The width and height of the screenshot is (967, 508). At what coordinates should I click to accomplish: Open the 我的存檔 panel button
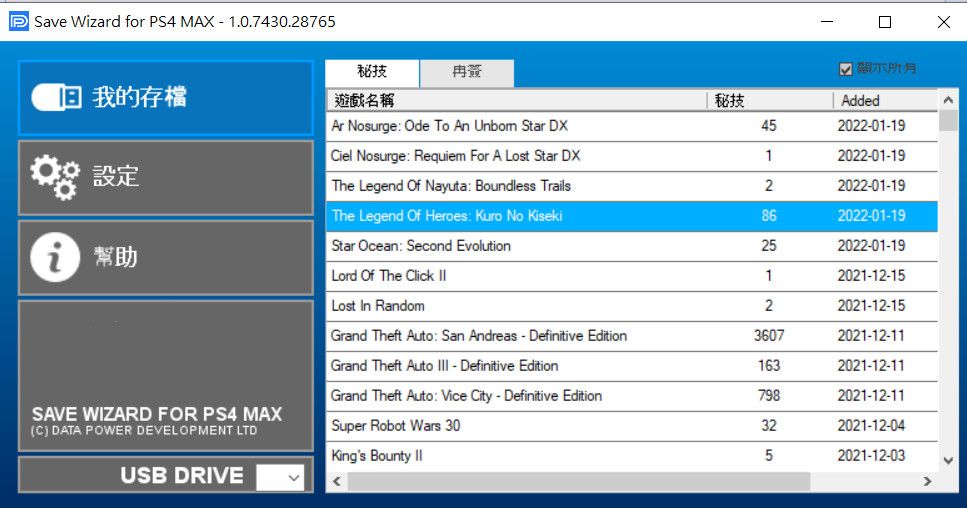166,98
